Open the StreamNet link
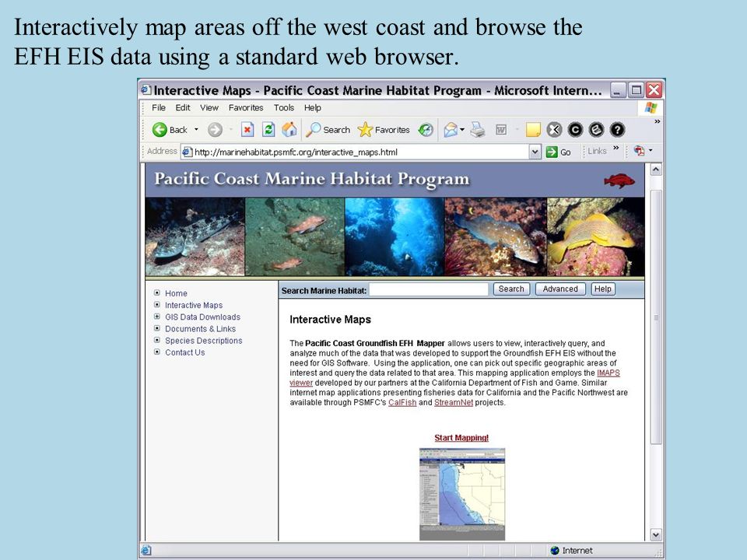The width and height of the screenshot is (747, 560). 454,402
